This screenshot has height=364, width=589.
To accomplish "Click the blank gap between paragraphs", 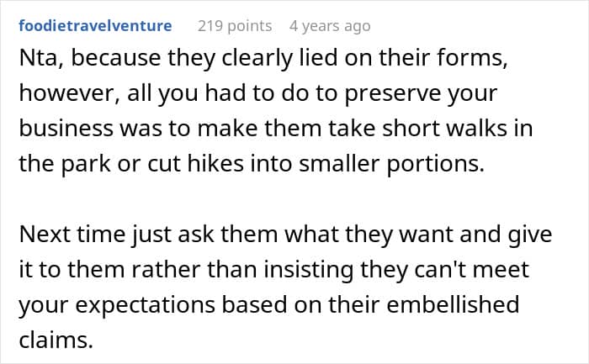I will (x=294, y=199).
